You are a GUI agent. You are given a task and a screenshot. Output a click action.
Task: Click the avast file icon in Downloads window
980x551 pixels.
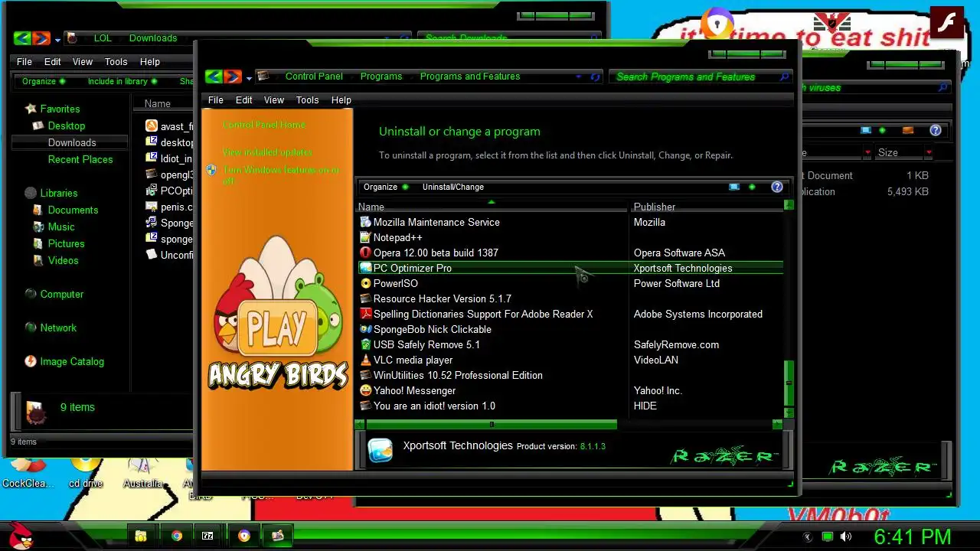point(152,126)
